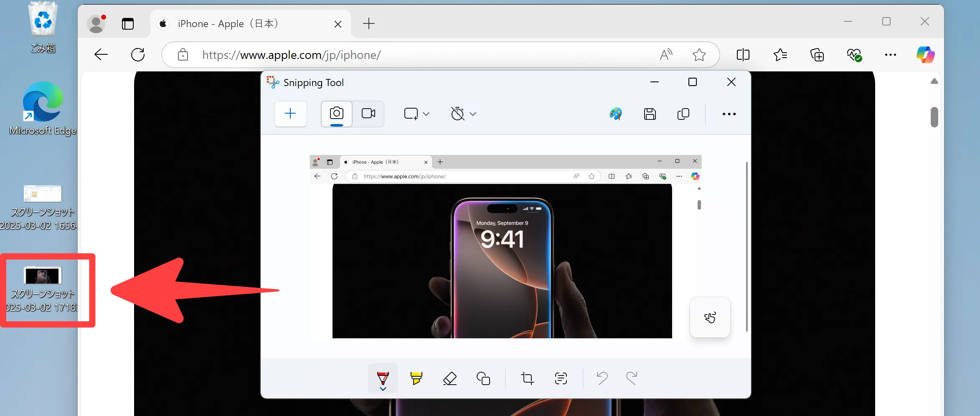
Task: Select the Recycle Bin desktop icon
Action: tap(43, 27)
